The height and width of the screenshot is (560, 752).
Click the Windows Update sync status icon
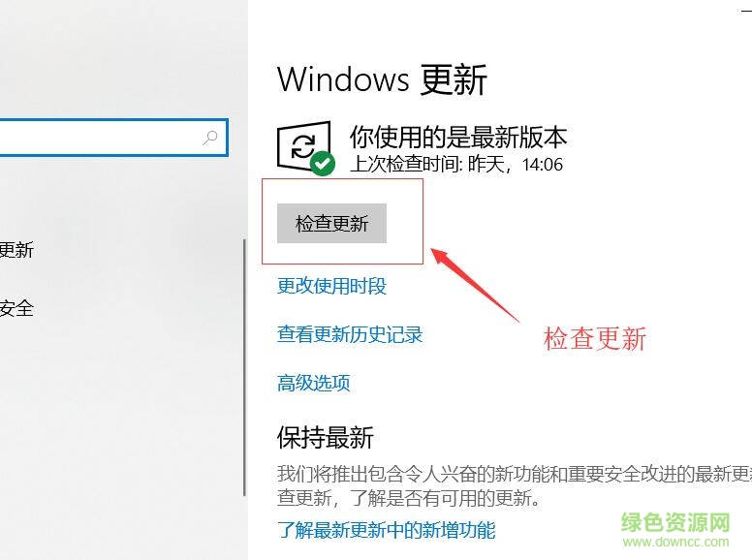pos(304,145)
